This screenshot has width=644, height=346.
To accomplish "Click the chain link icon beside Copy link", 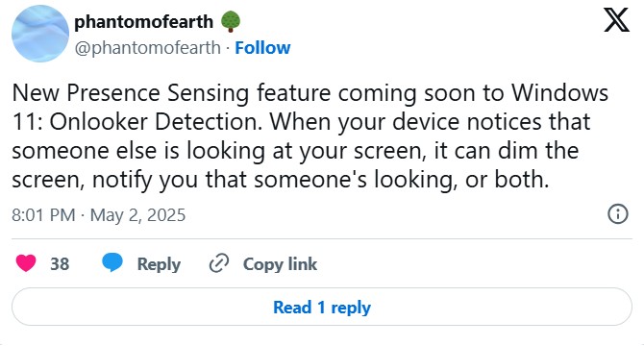I will pyautogui.click(x=219, y=263).
